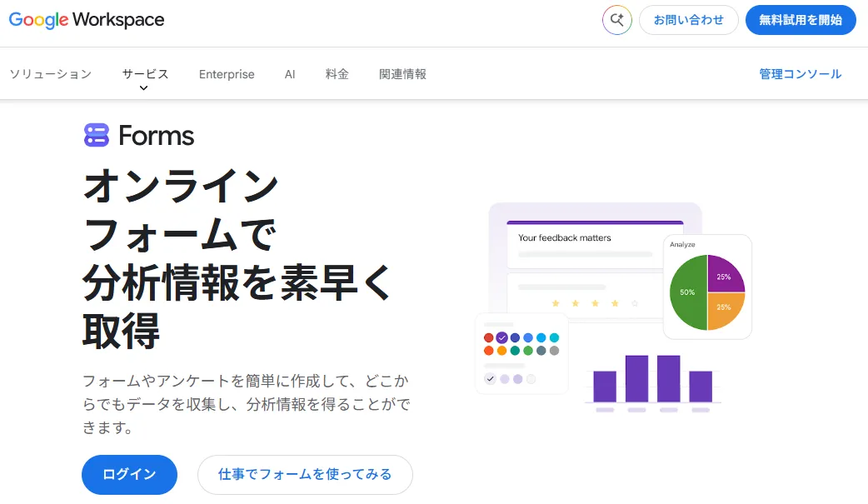The width and height of the screenshot is (868, 504).
Task: Open the 料金 pricing page
Action: [337, 74]
